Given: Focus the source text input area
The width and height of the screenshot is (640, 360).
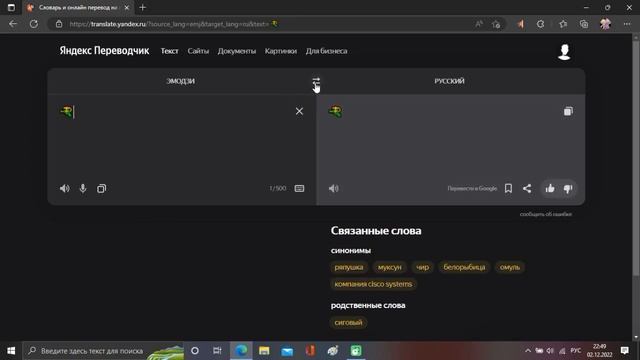Looking at the screenshot, I should point(176,139).
